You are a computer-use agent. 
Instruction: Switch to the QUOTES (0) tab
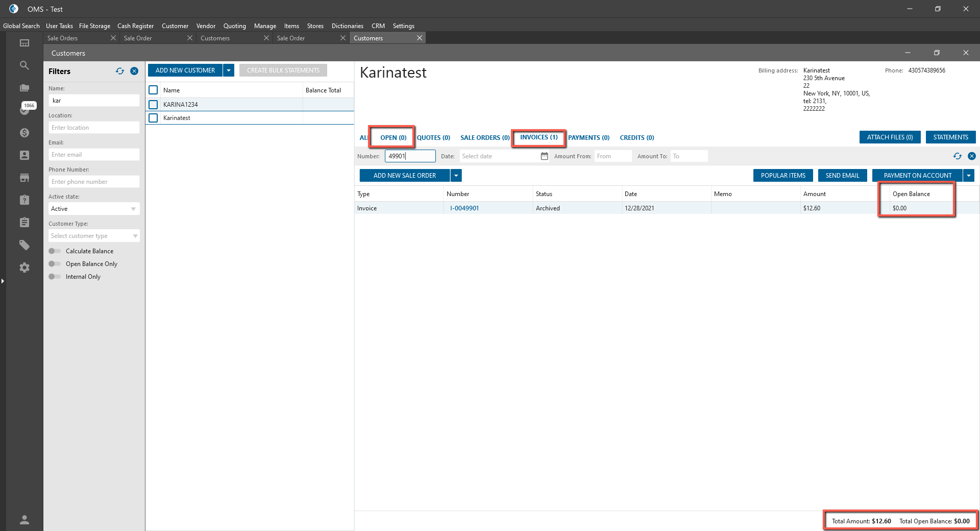pos(433,138)
